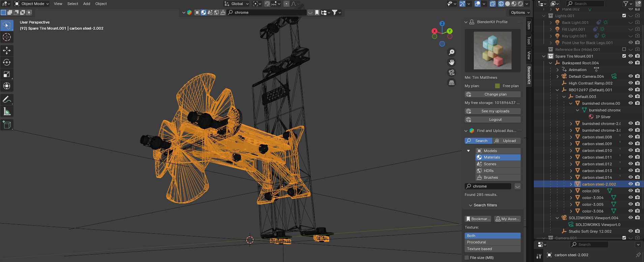Toggle the camera view gizmo

(x=452, y=72)
